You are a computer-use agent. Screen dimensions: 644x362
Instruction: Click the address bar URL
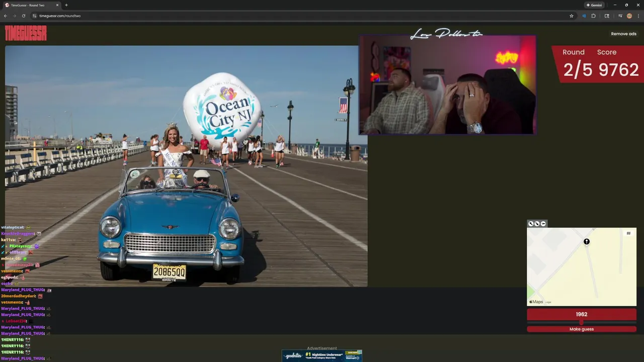pyautogui.click(x=60, y=16)
